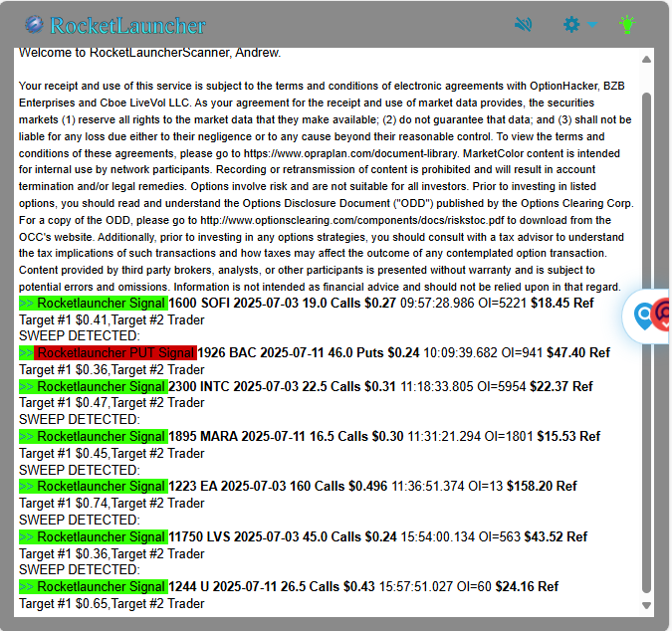Screen dimensions: 672x631
Task: Click the '11:18:33.805 OI=5954' timestamp
Action: tap(463, 386)
